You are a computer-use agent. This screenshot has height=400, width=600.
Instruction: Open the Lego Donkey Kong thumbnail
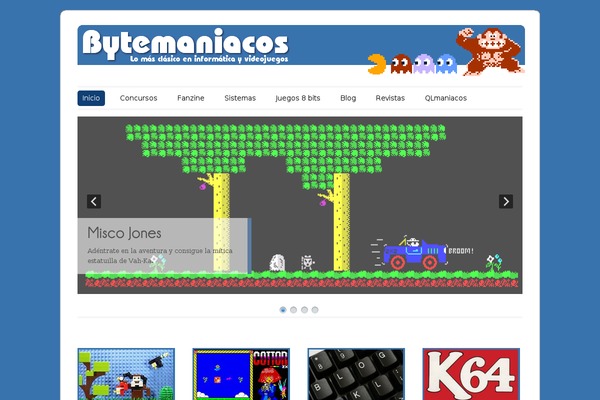[126, 374]
